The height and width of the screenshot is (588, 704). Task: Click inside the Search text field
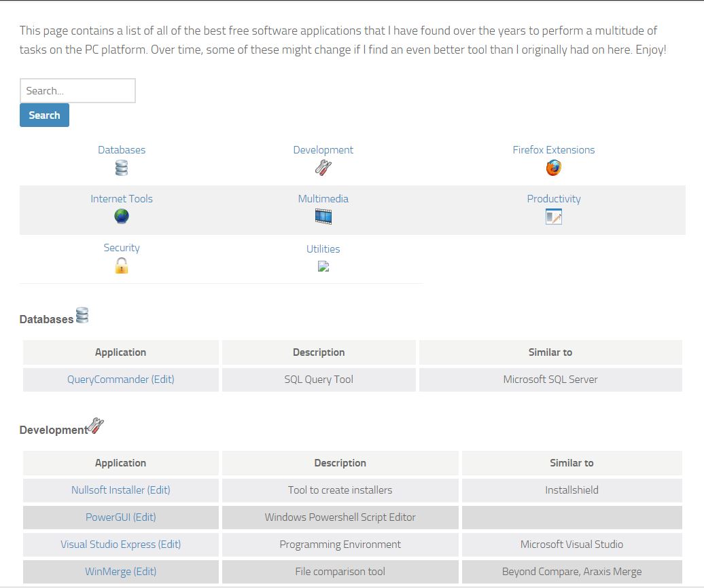pyautogui.click(x=77, y=90)
